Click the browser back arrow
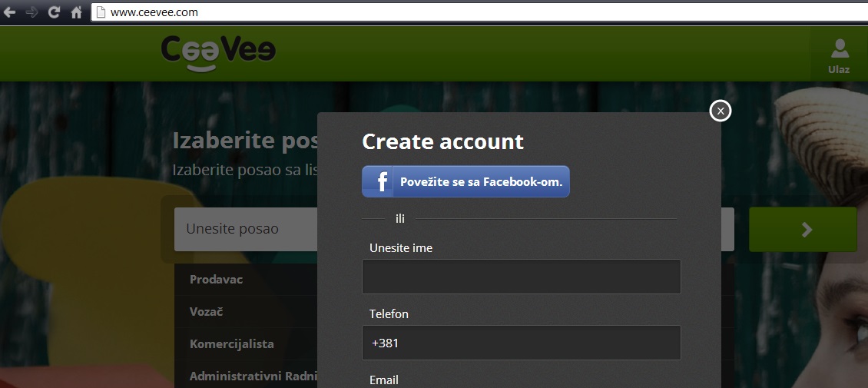This screenshot has height=388, width=868. 9,12
